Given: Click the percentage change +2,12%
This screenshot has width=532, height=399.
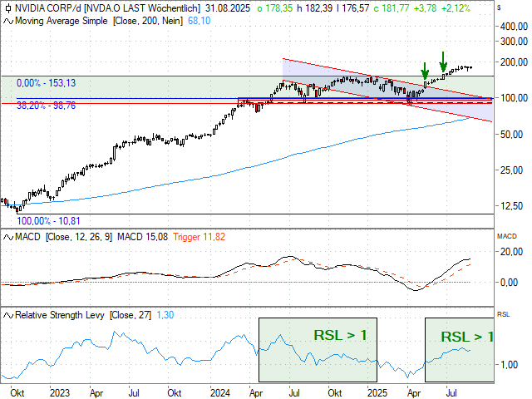Looking at the screenshot, I should [x=456, y=8].
